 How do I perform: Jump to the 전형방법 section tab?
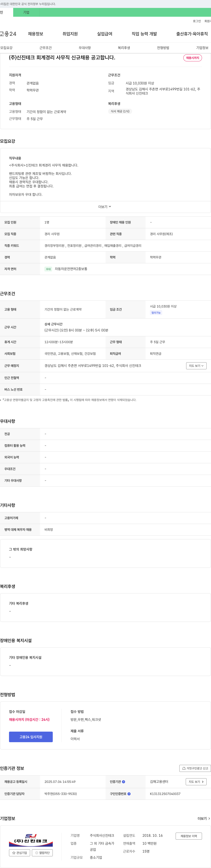[x=163, y=48]
